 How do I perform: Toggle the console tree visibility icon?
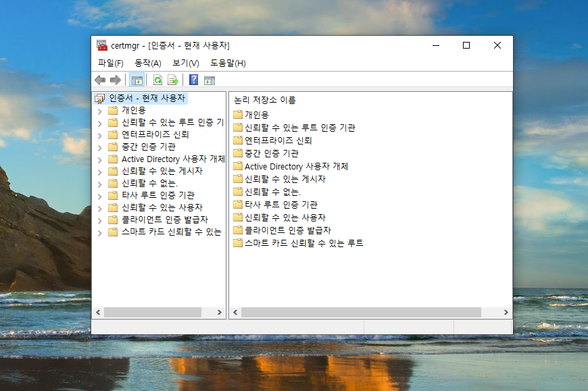click(x=138, y=80)
